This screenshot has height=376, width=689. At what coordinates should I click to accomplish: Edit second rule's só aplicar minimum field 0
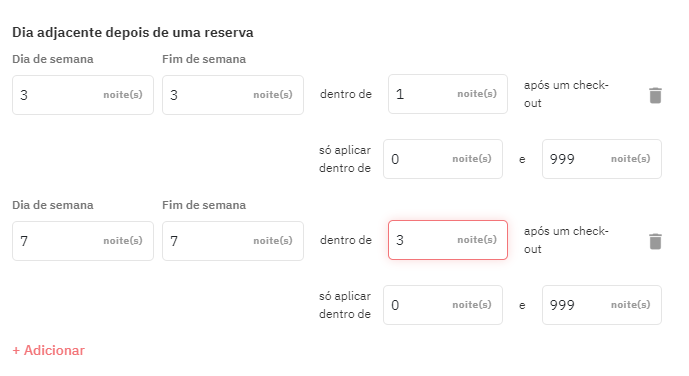coord(443,305)
